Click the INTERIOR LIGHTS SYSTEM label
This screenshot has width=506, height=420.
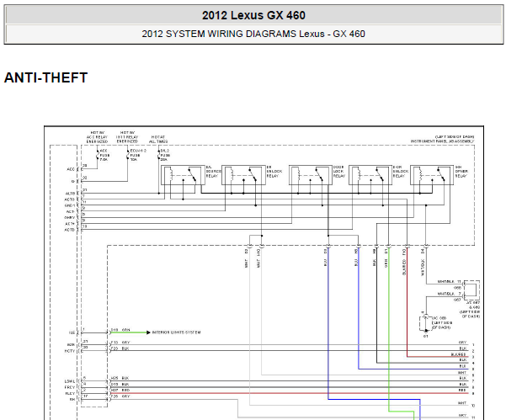point(176,332)
